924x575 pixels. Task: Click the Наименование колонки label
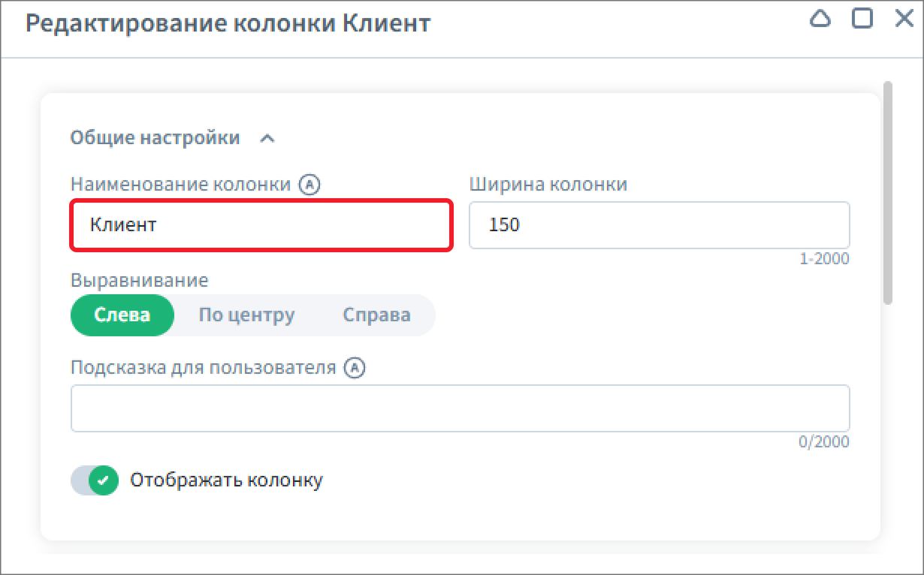click(180, 185)
